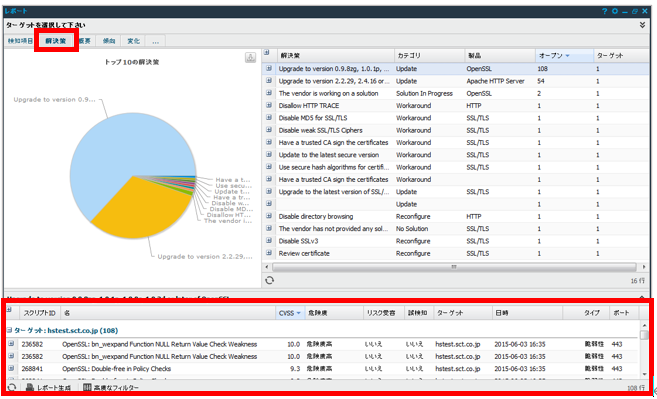657x399 pixels.
Task: Sort by 名 column header
Action: pos(168,313)
